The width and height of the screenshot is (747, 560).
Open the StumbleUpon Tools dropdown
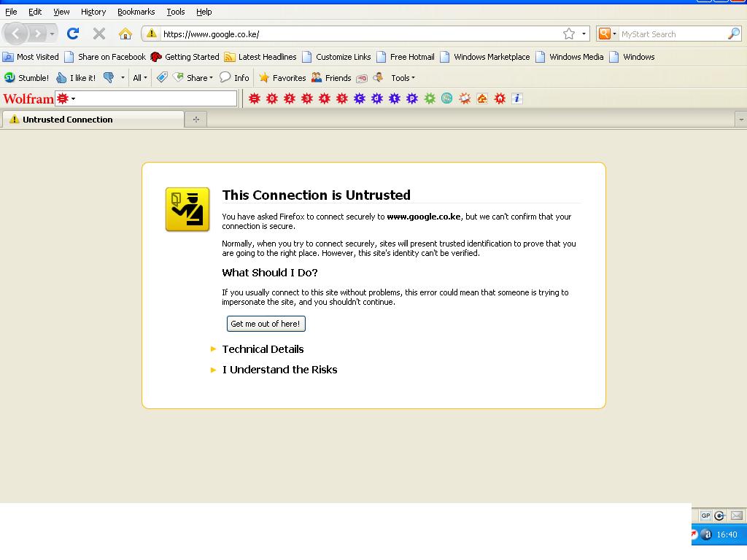(403, 77)
